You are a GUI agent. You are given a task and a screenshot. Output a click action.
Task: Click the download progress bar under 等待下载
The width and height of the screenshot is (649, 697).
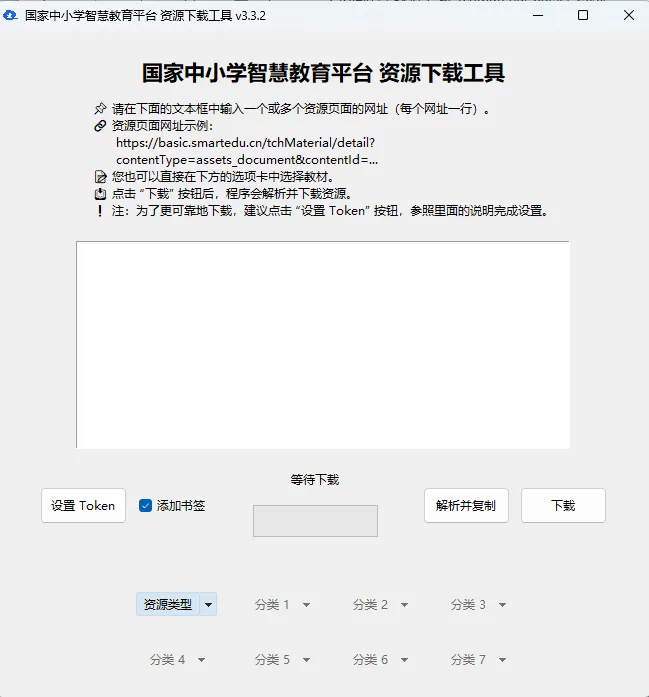[315, 521]
